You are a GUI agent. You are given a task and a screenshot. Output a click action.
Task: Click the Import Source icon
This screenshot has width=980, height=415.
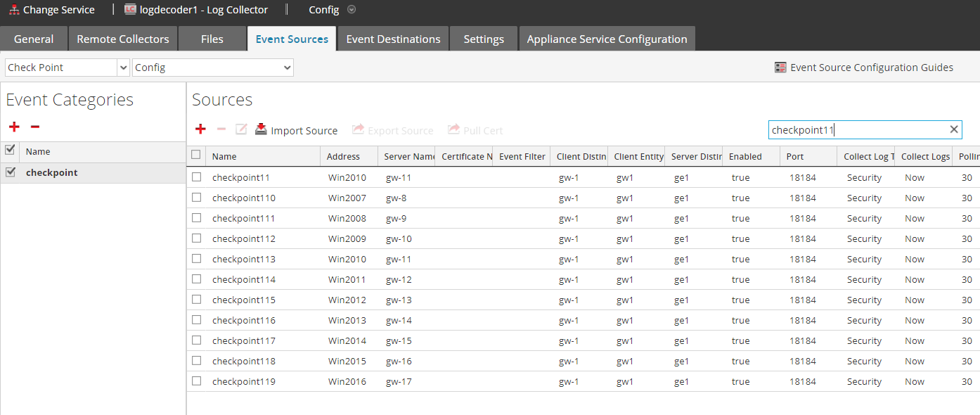pyautogui.click(x=261, y=129)
